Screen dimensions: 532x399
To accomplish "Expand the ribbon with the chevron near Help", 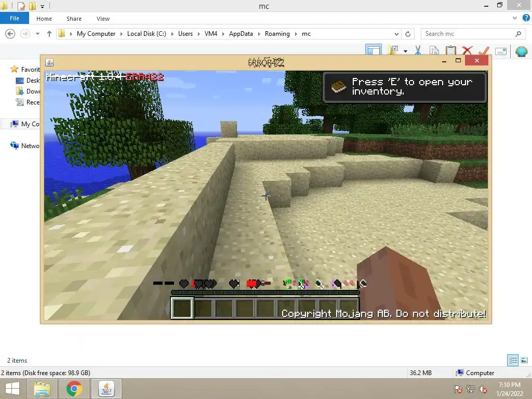I will [x=515, y=18].
